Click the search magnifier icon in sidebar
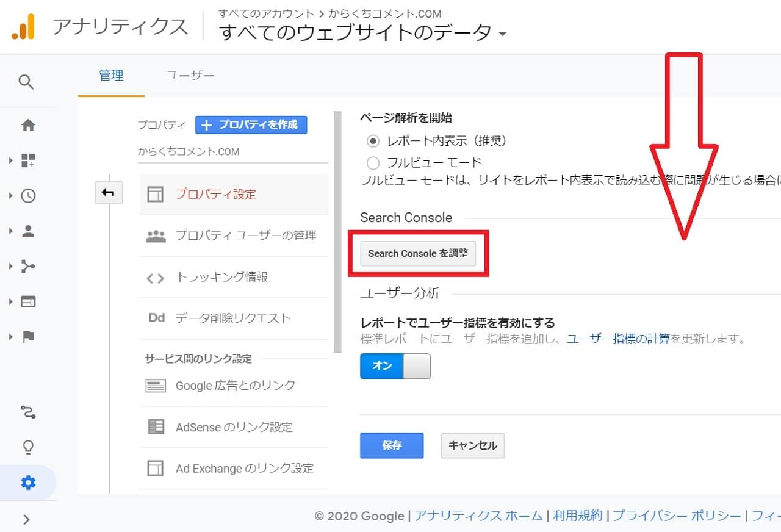Screen dimensions: 781x532 pos(26,82)
